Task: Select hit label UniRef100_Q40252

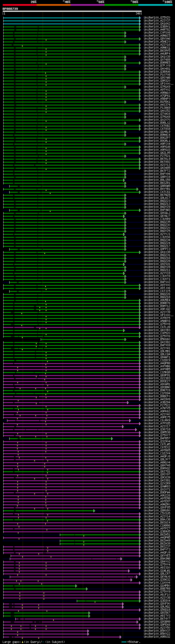Action: [157, 111]
